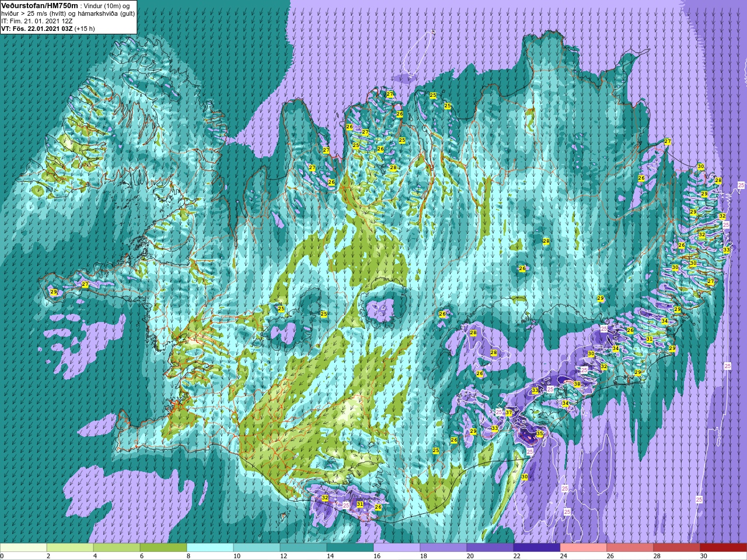Click the light purple 18–20 legend swatch

tap(444, 548)
